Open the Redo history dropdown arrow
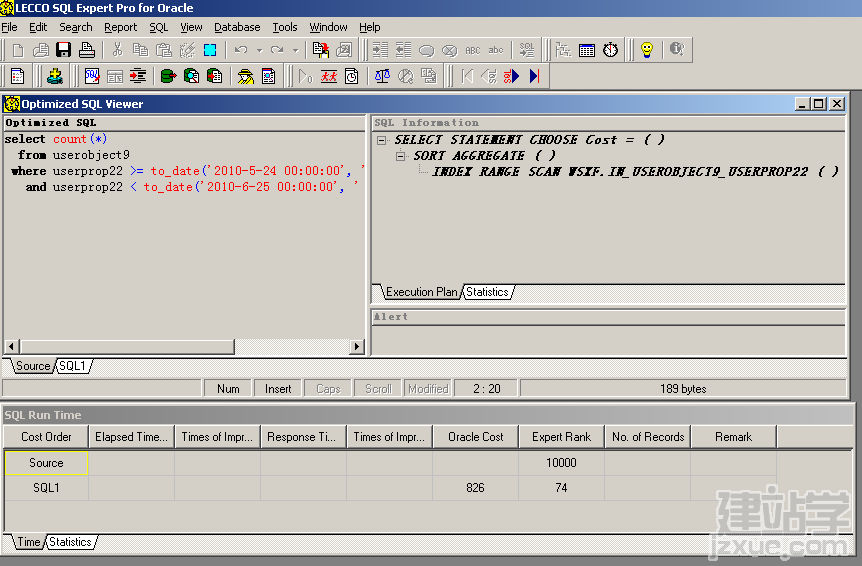Image resolution: width=862 pixels, height=566 pixels. tap(296, 51)
